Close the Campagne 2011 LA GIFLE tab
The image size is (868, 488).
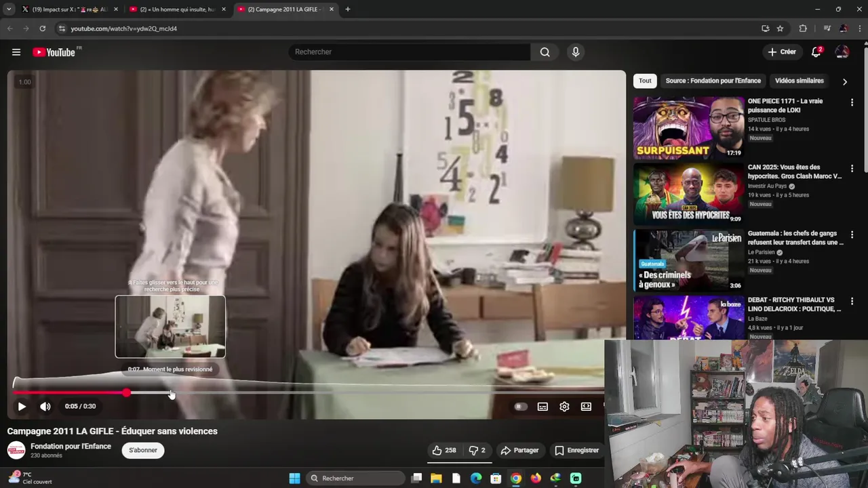[332, 9]
